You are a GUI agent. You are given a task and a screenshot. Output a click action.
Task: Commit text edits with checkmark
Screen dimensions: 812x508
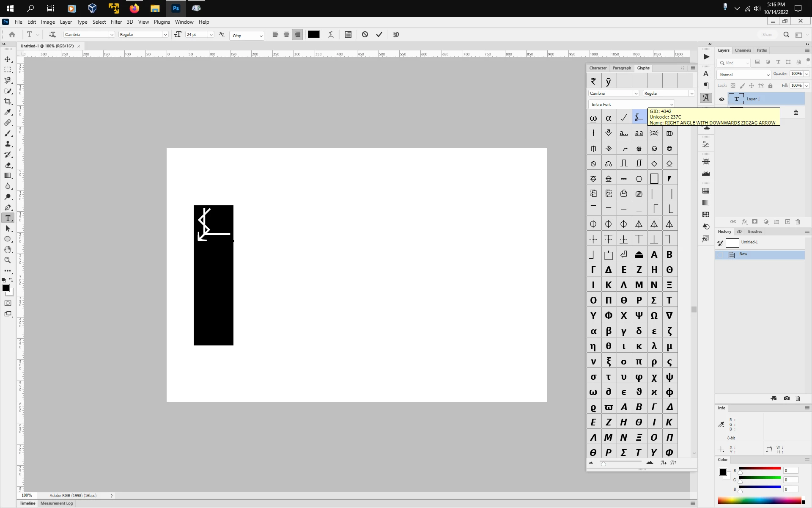[379, 35]
